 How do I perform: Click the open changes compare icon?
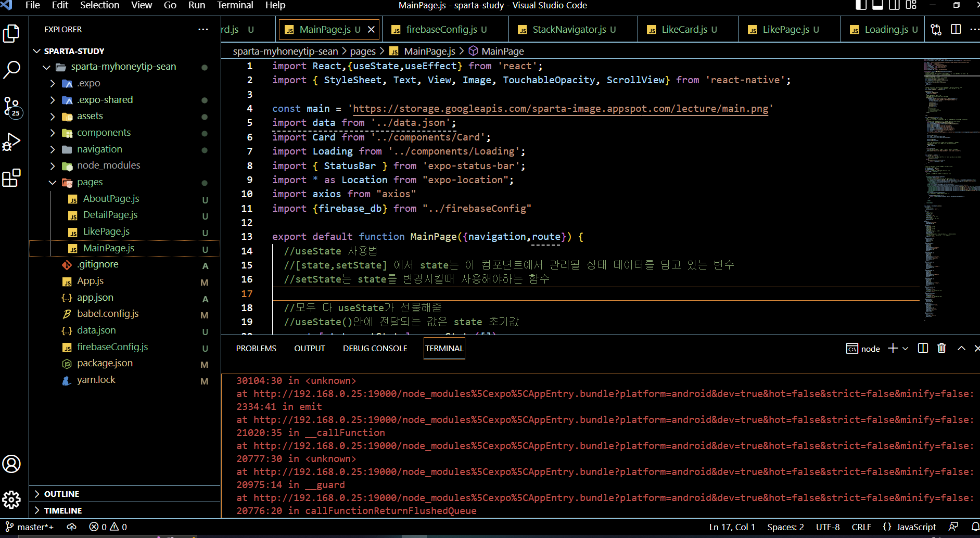point(936,30)
